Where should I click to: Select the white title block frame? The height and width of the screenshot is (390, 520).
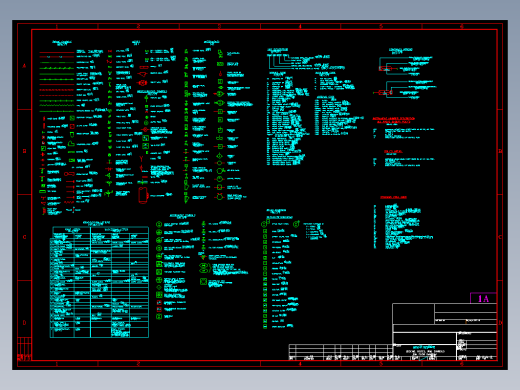[445, 332]
